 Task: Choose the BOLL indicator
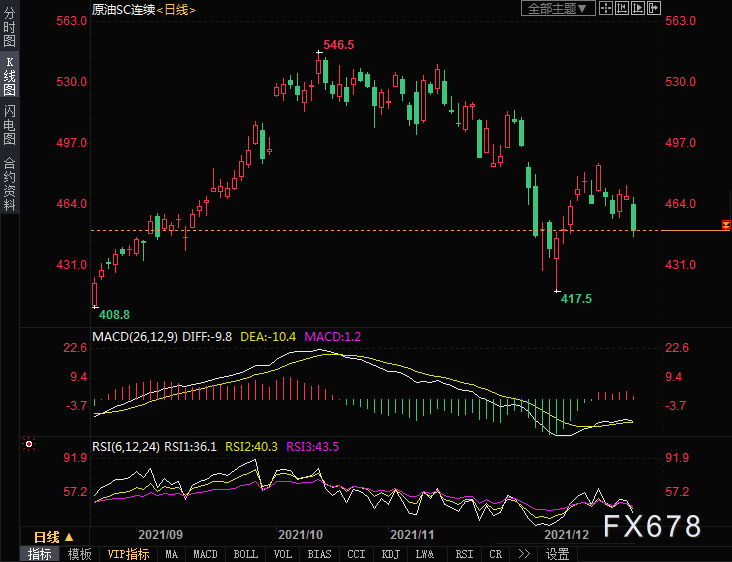click(x=246, y=554)
